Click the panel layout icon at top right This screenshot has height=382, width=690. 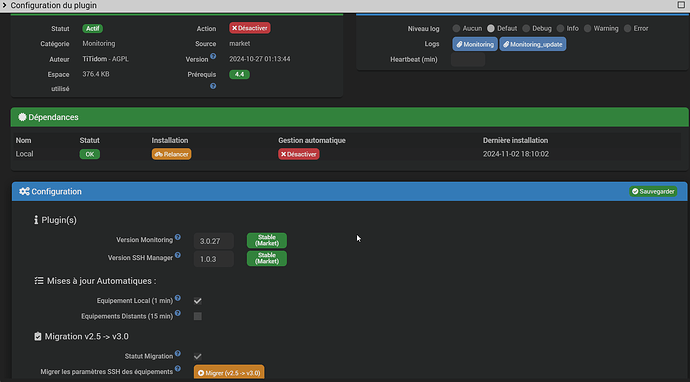tap(681, 5)
